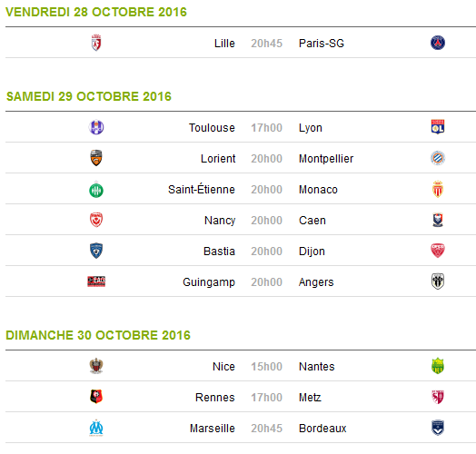Viewport: 476px width, 454px height.
Task: Click the 17h00 Toulouse vs Lyon kickoff time
Action: click(x=266, y=128)
